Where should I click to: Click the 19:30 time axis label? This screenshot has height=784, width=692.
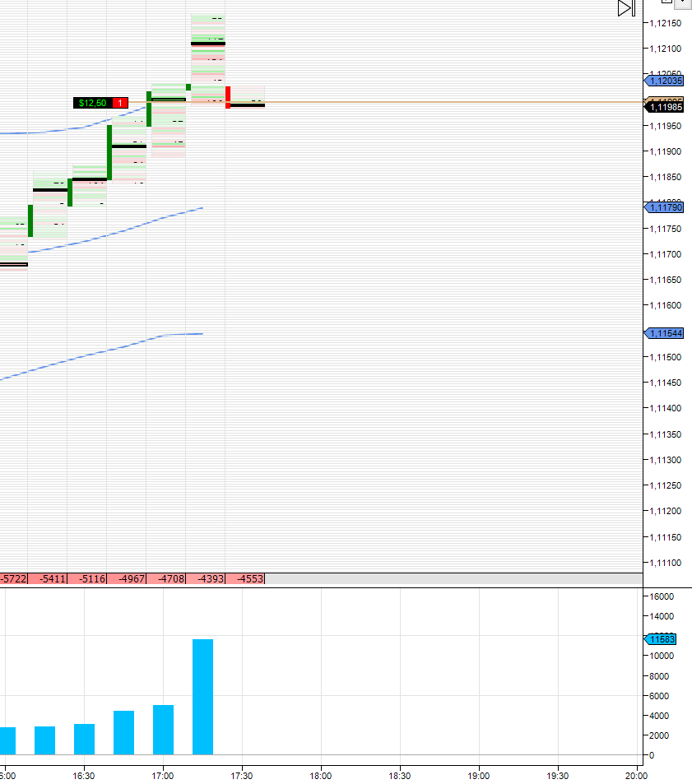point(558,776)
